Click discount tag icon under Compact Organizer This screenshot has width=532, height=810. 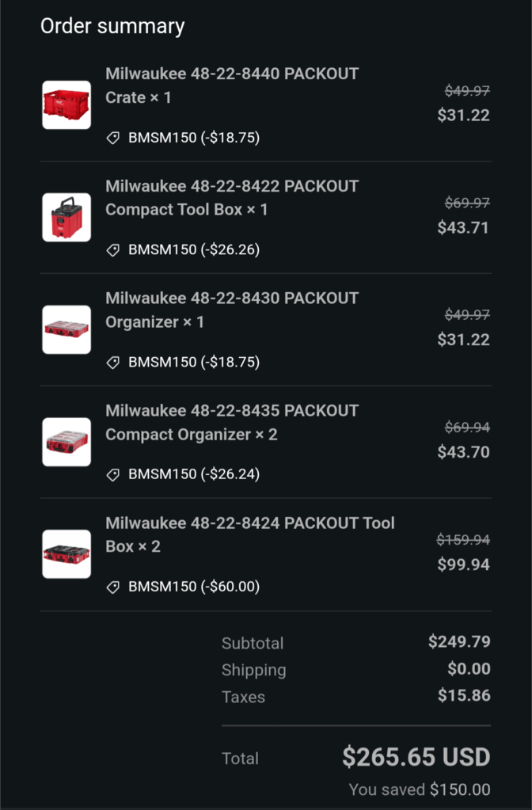click(112, 475)
